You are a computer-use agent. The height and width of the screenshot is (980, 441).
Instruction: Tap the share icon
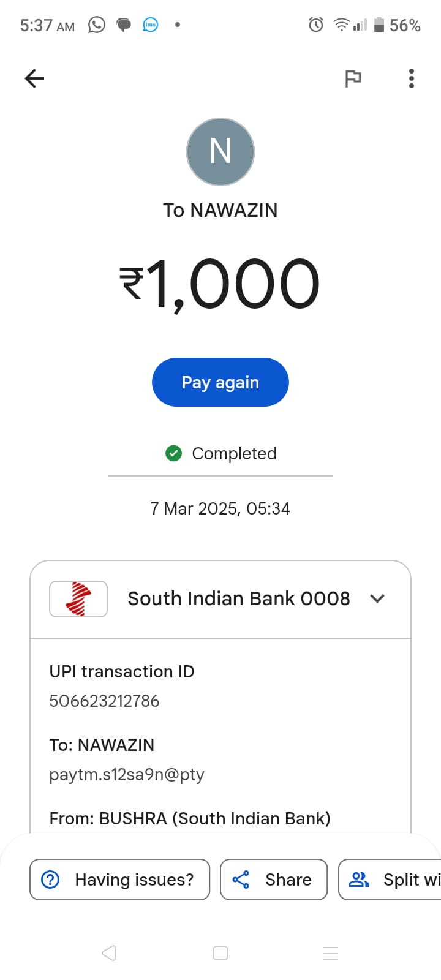[241, 880]
